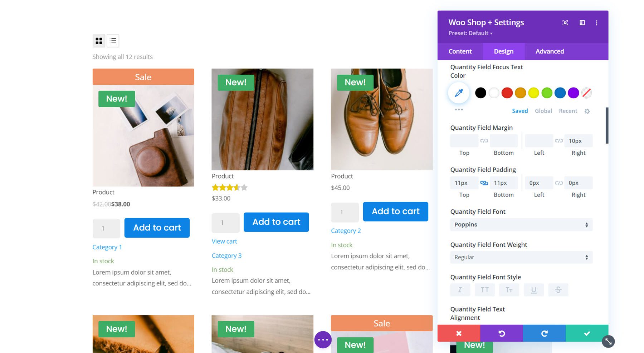Enable underline font style
This screenshot has height=353, width=644.
(x=533, y=290)
